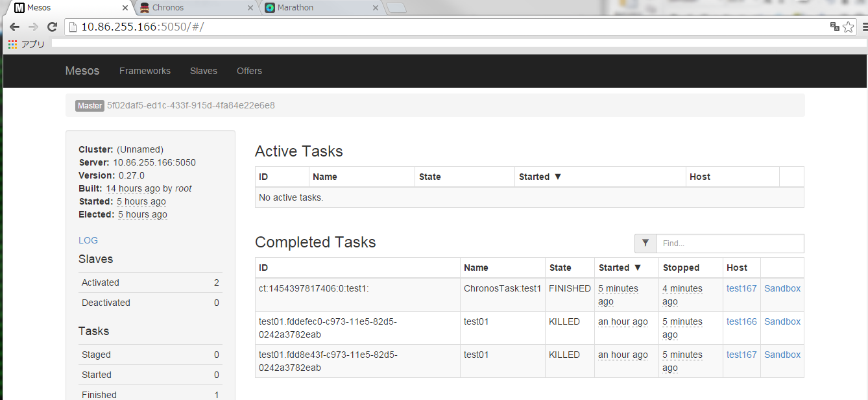Click the translate page icon

835,27
